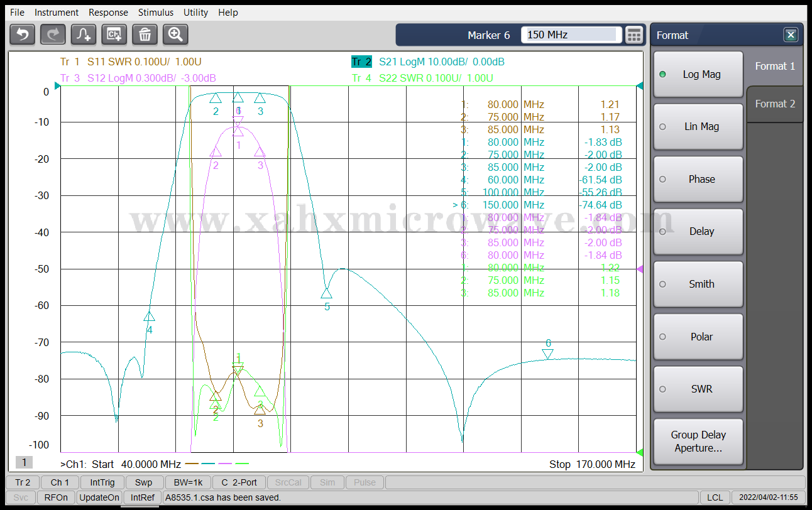The width and height of the screenshot is (812, 510).
Task: Select Tr 4 S22 SWR trace label
Action: 422,78
